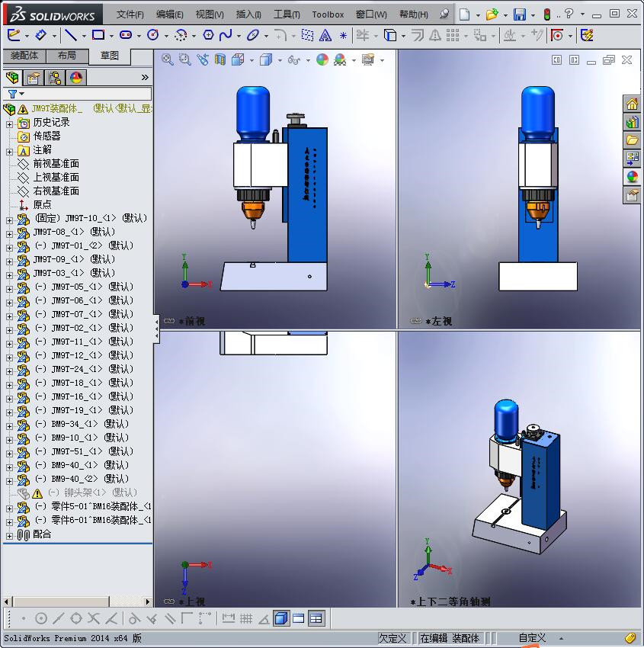
Task: Click SolidWorks Resources home icon
Action: coord(632,104)
